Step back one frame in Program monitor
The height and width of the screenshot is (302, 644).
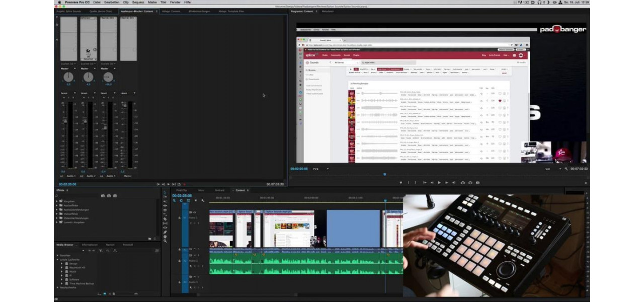pyautogui.click(x=432, y=182)
